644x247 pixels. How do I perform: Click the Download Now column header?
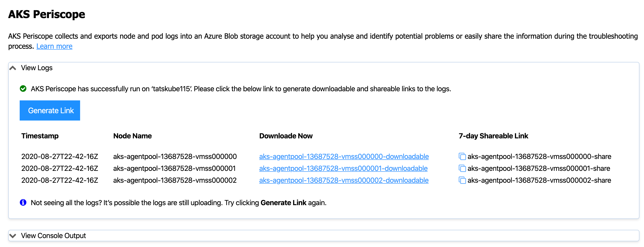[286, 136]
